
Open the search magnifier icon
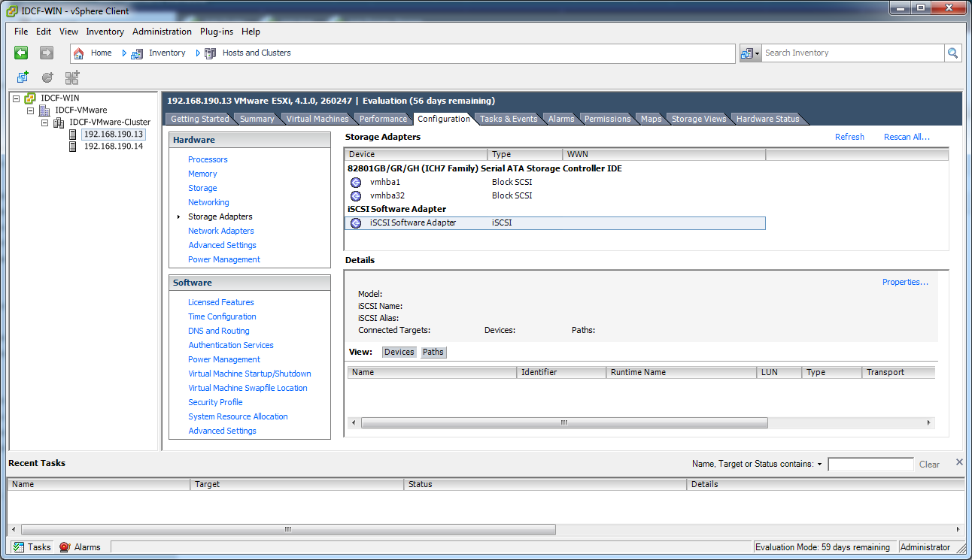pyautogui.click(x=954, y=53)
